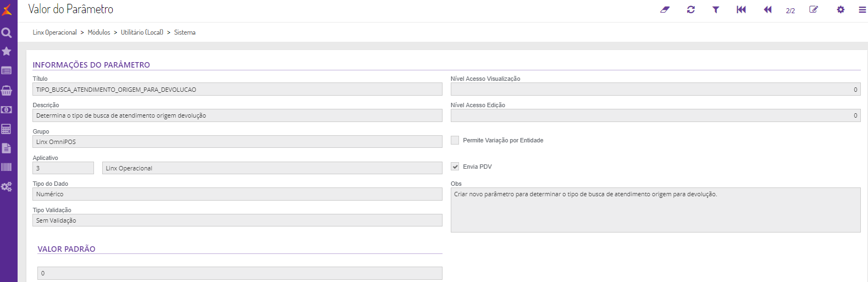Open the money/cash sidebar module

7,110
